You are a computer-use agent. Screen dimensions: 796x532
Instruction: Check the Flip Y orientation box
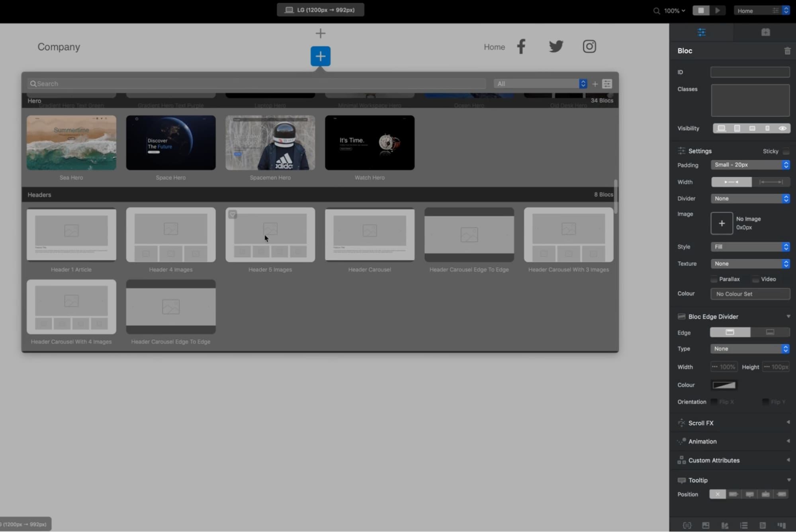[765, 402]
